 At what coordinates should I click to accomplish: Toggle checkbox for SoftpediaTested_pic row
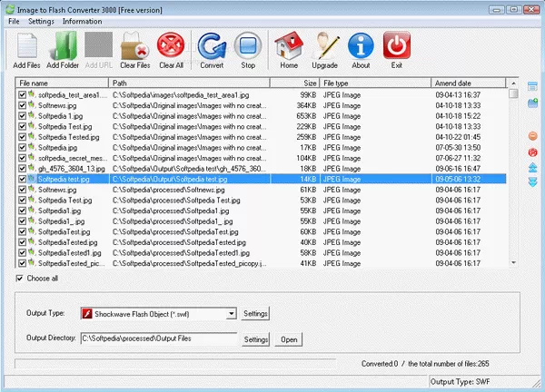(x=22, y=263)
